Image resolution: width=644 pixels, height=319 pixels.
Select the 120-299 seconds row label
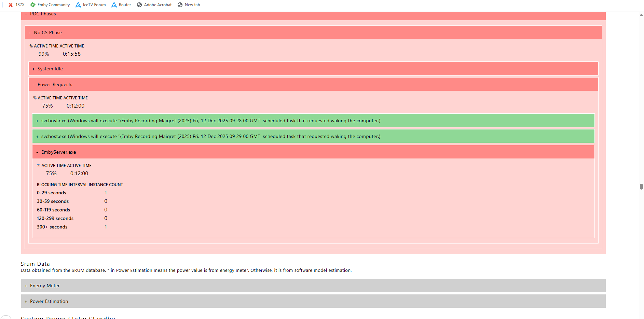[x=55, y=218]
